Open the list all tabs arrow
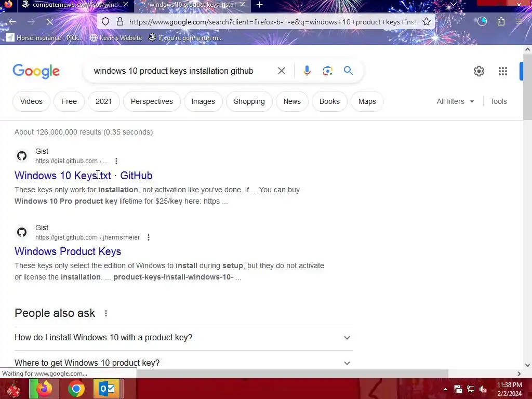Screen dimensions: 532x399 [x=453, y=4]
